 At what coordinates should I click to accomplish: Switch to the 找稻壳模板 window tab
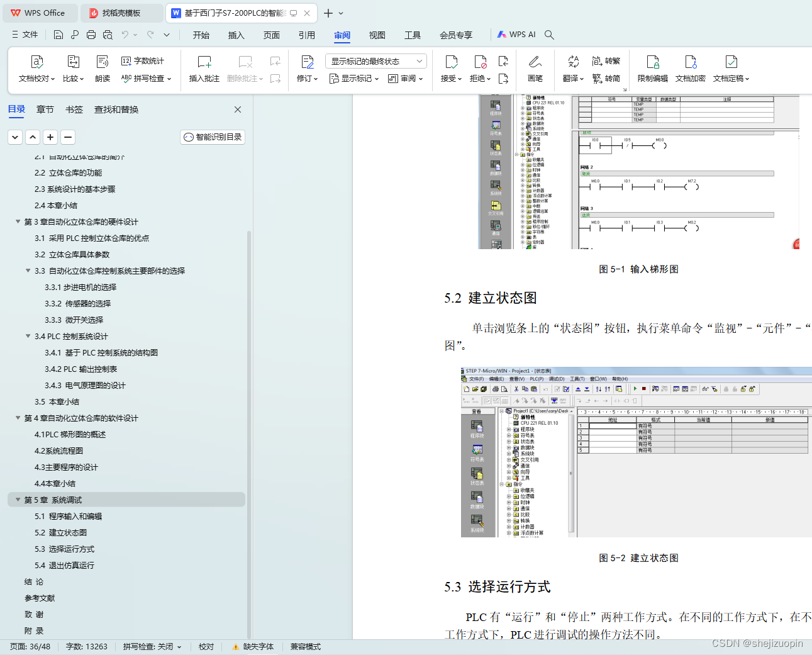[121, 13]
